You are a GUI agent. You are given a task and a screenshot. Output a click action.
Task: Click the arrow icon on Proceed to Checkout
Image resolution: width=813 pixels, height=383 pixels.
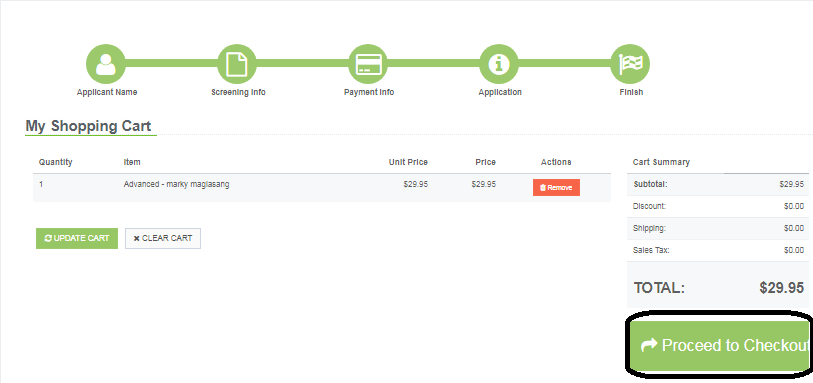[x=649, y=345]
